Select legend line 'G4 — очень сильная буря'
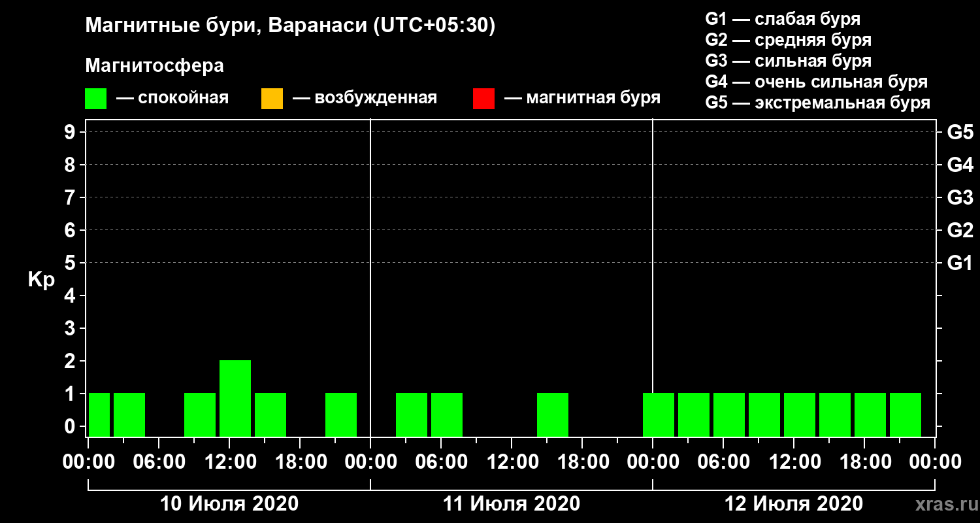Viewport: 980px width, 523px height. [817, 82]
